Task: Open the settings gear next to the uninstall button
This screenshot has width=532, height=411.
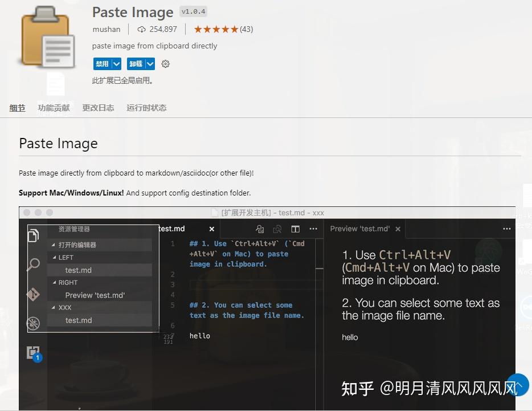Action: (165, 64)
